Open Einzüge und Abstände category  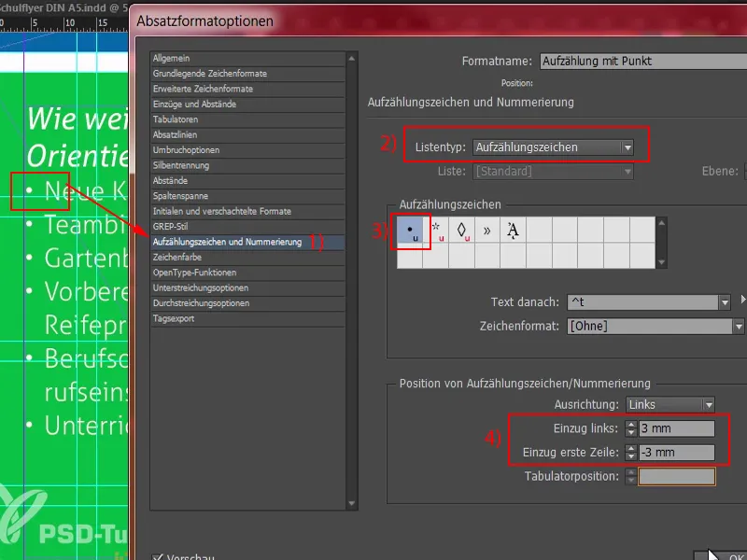pos(247,104)
